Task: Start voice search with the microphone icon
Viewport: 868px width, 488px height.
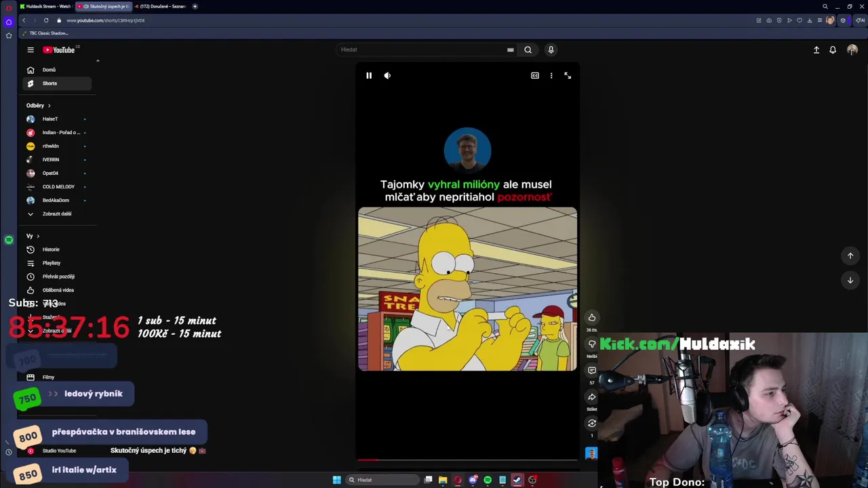Action: 551,49
